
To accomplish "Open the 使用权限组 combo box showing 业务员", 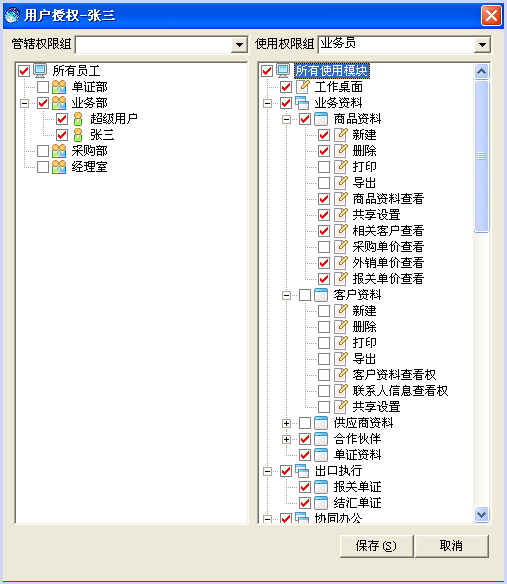I will (x=404, y=45).
